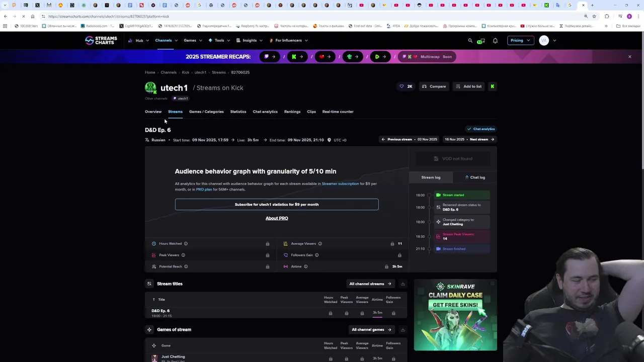Expand the Hub menu
This screenshot has height=362, width=644.
(139, 40)
